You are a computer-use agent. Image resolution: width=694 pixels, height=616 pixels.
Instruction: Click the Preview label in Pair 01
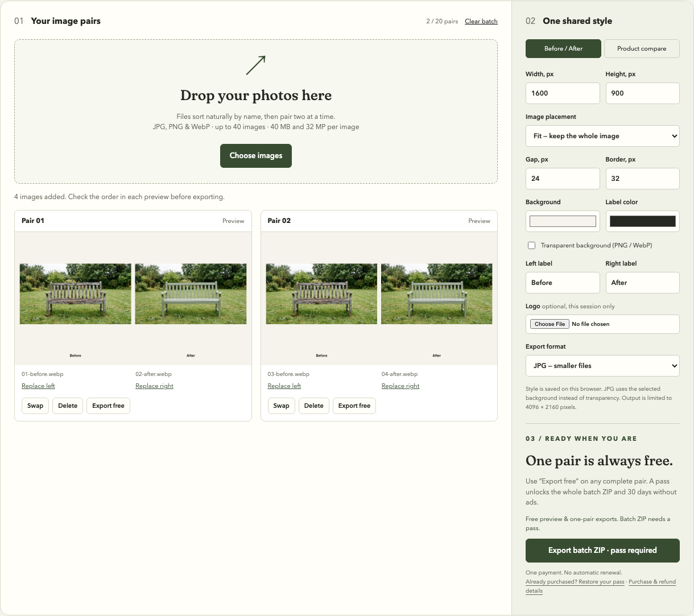(x=233, y=221)
